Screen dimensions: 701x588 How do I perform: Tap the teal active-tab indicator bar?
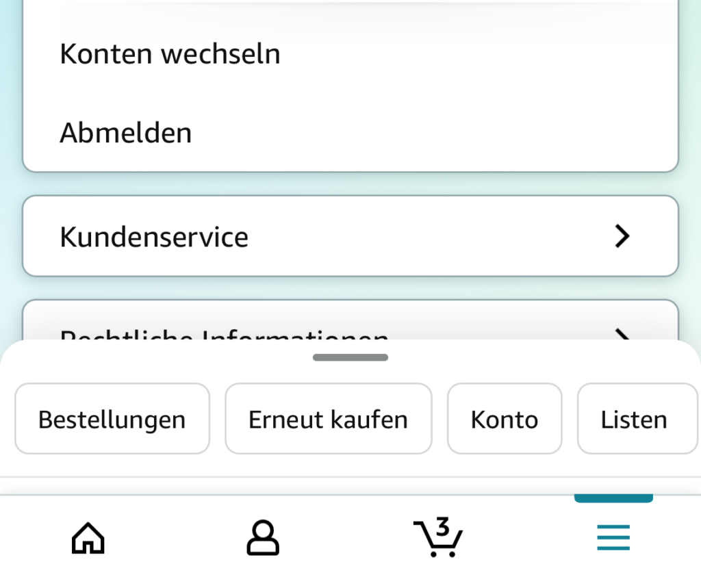[613, 498]
